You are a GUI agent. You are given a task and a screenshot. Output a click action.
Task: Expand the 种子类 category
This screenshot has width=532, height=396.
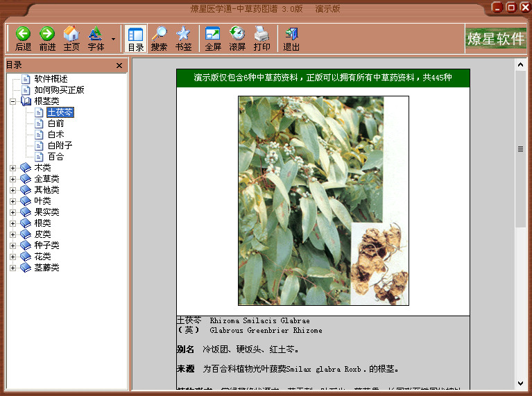click(x=12, y=246)
